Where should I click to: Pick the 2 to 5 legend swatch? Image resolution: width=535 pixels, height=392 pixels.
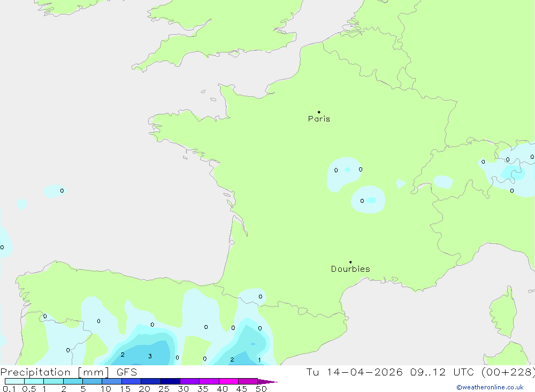point(73,381)
